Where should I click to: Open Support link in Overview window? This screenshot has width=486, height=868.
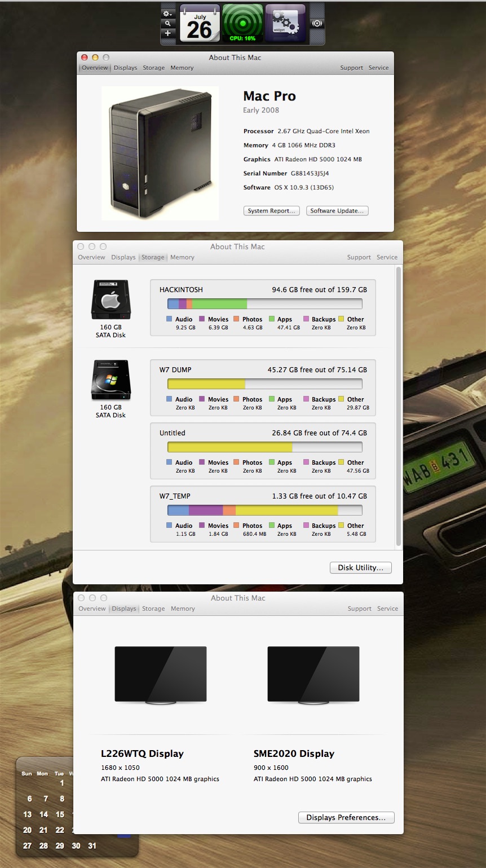point(352,68)
